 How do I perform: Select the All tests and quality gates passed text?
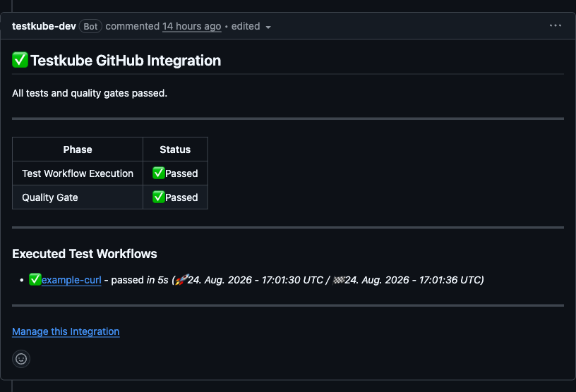point(90,93)
